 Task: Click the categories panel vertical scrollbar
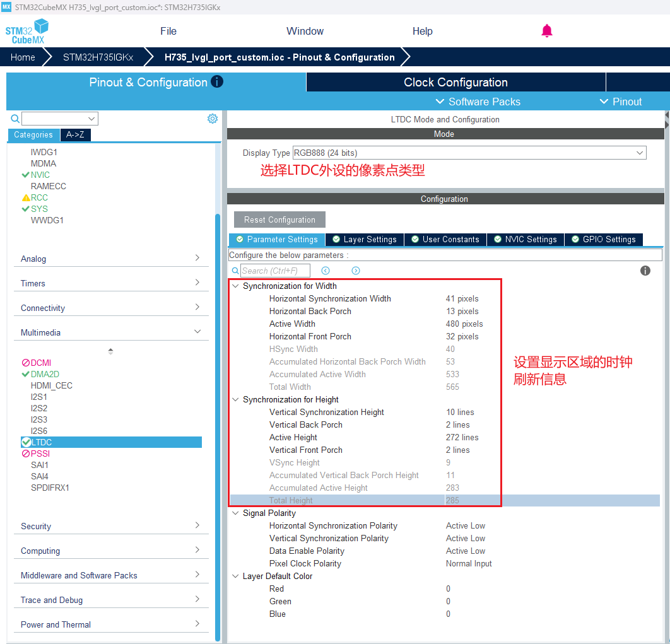218,428
